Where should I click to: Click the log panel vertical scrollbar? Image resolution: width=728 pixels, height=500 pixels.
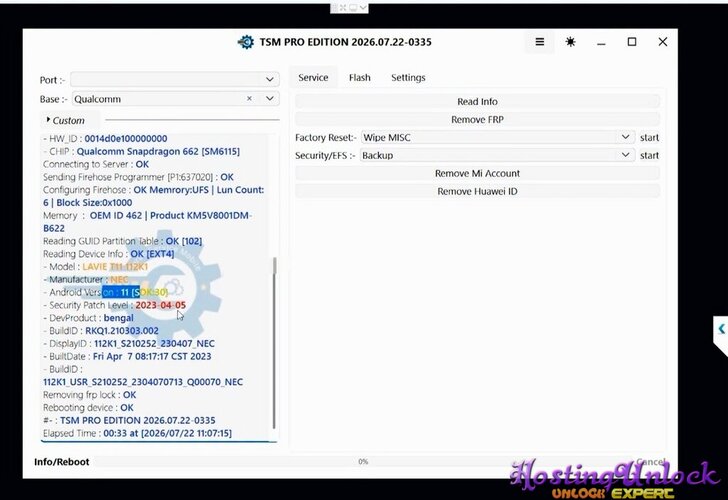pyautogui.click(x=274, y=344)
